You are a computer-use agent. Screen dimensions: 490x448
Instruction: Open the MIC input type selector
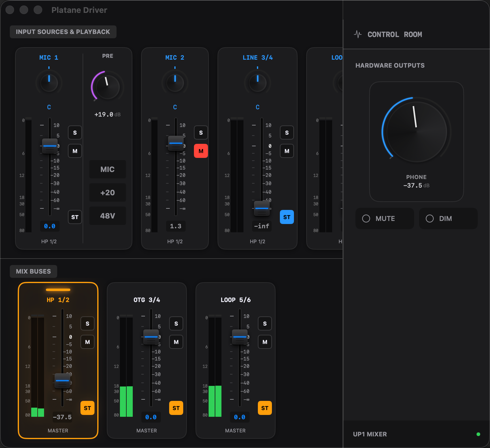[107, 169]
